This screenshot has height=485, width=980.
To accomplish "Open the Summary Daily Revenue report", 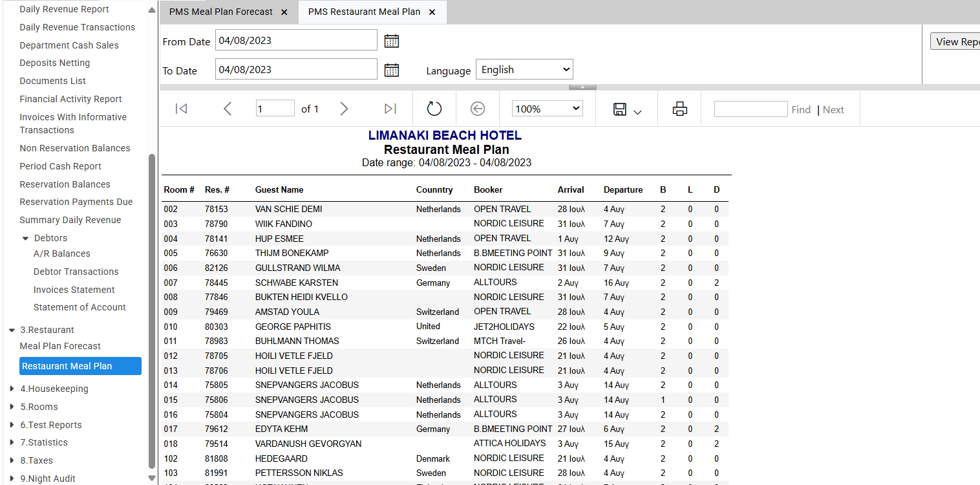I will 70,220.
